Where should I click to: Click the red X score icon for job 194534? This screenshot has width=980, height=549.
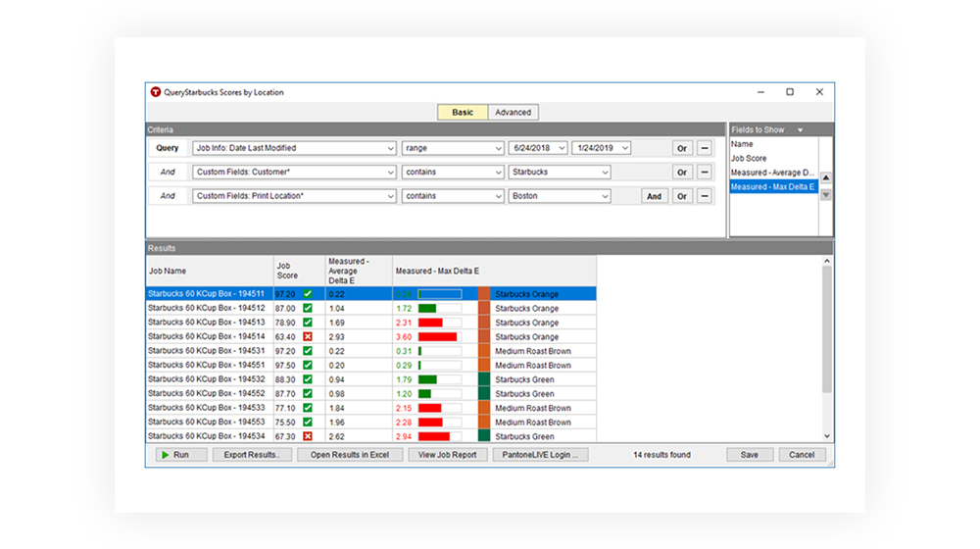308,436
